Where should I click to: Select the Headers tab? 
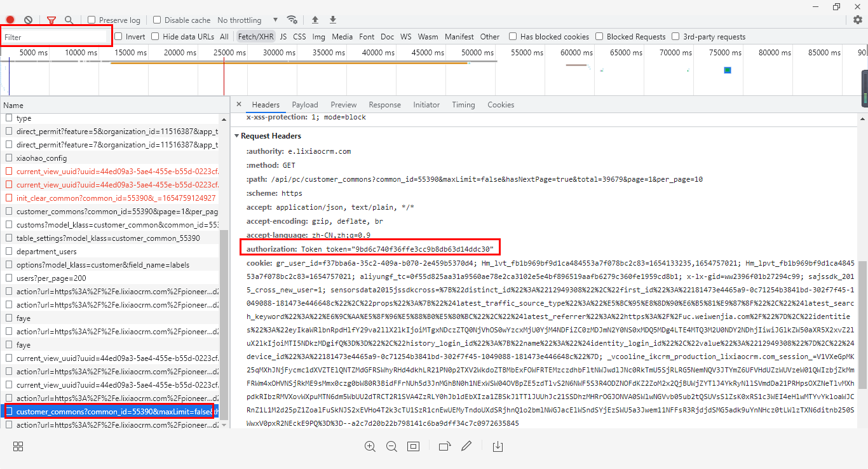tap(266, 105)
